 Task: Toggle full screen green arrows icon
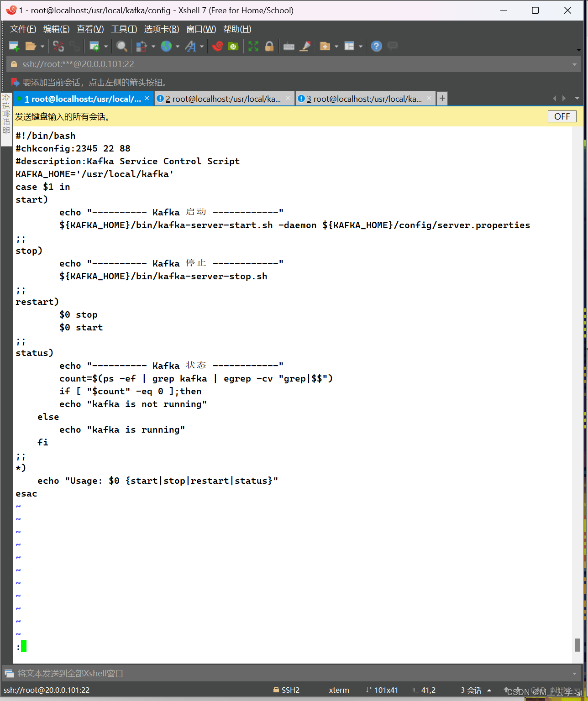click(x=253, y=46)
